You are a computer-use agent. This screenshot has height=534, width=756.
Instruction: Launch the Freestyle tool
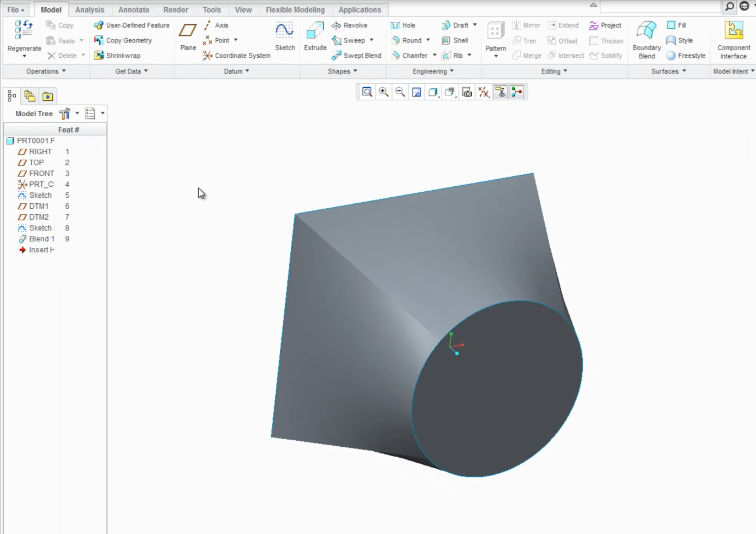tap(686, 56)
